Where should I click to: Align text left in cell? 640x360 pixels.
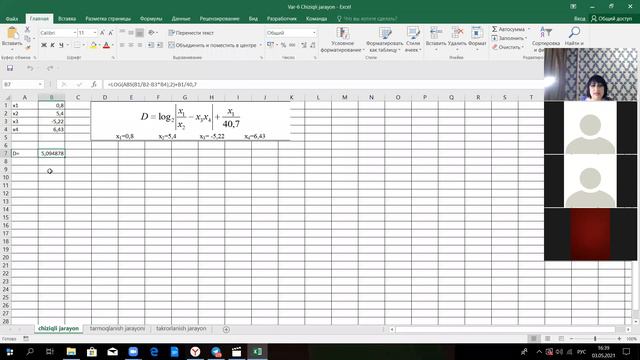click(122, 45)
